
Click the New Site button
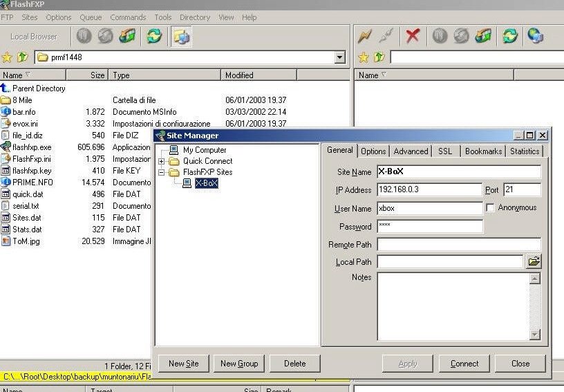pyautogui.click(x=184, y=364)
